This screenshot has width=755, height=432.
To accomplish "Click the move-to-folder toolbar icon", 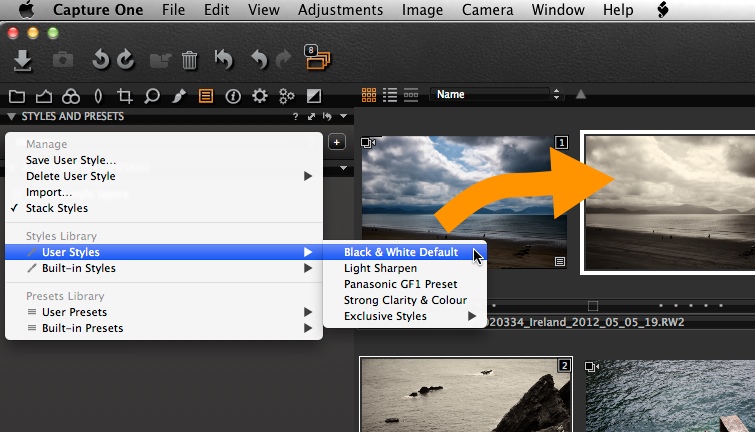I will (160, 61).
